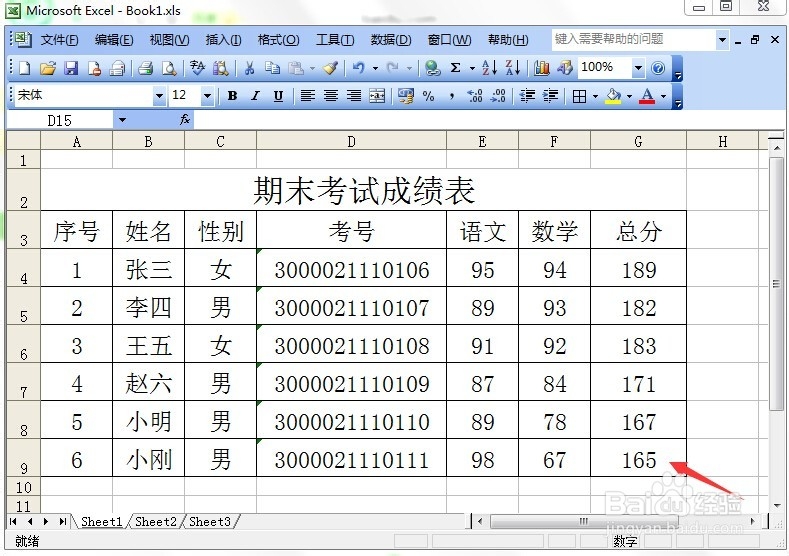Viewport: 789px width, 556px height.
Task: Open the 文件(F) menu
Action: coord(59,40)
